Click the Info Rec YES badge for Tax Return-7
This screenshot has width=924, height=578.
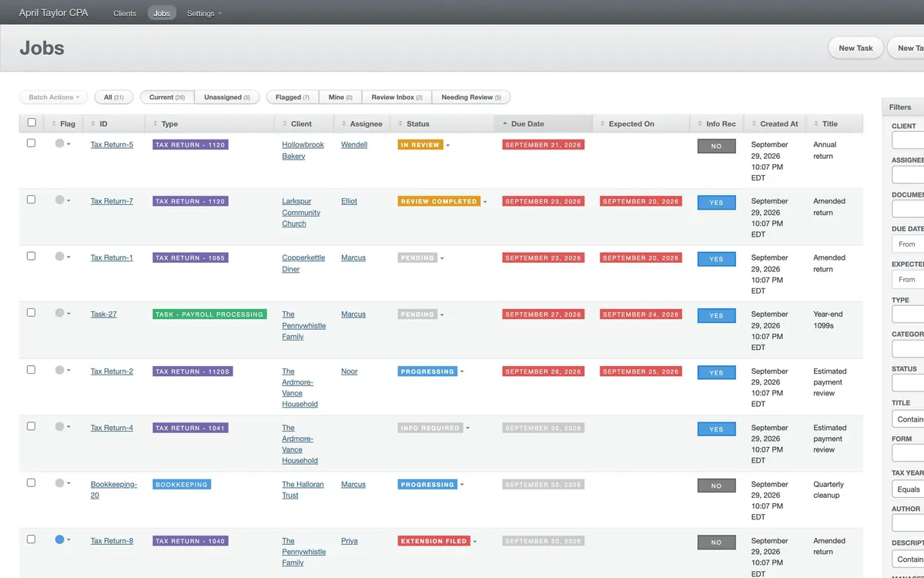[717, 203]
